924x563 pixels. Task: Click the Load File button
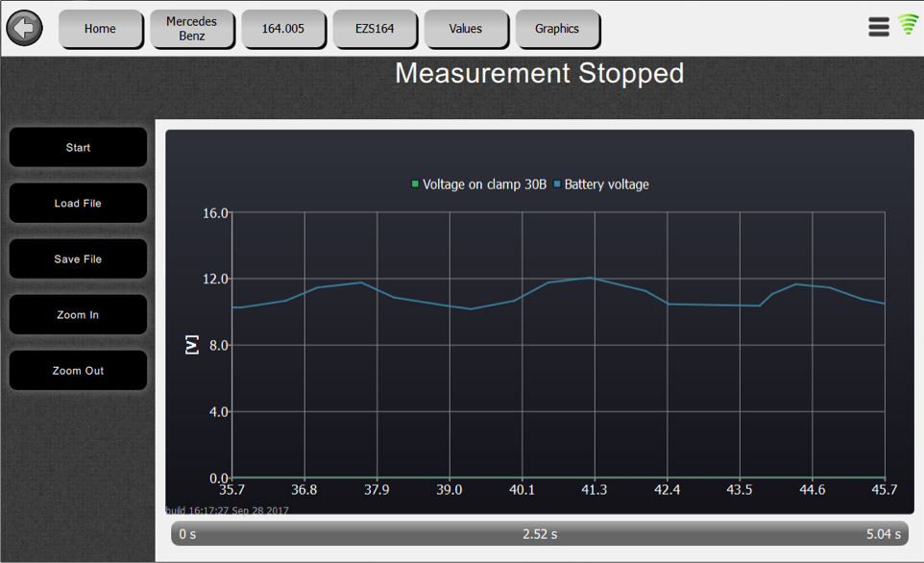click(x=78, y=203)
